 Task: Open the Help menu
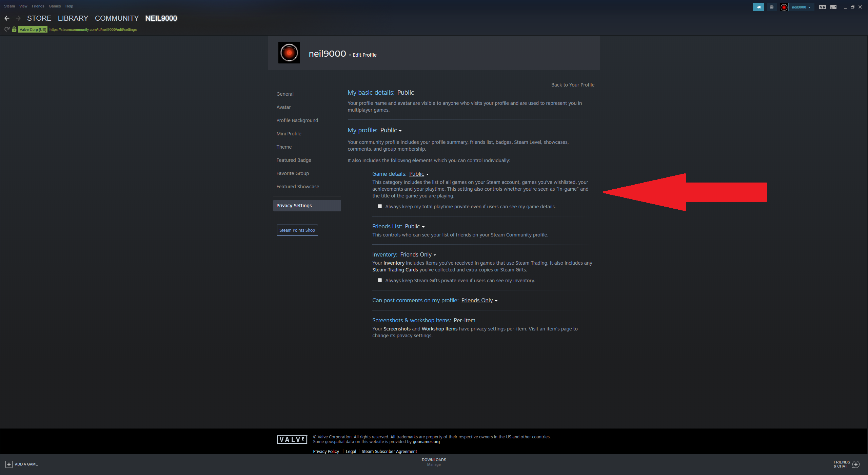tap(69, 6)
